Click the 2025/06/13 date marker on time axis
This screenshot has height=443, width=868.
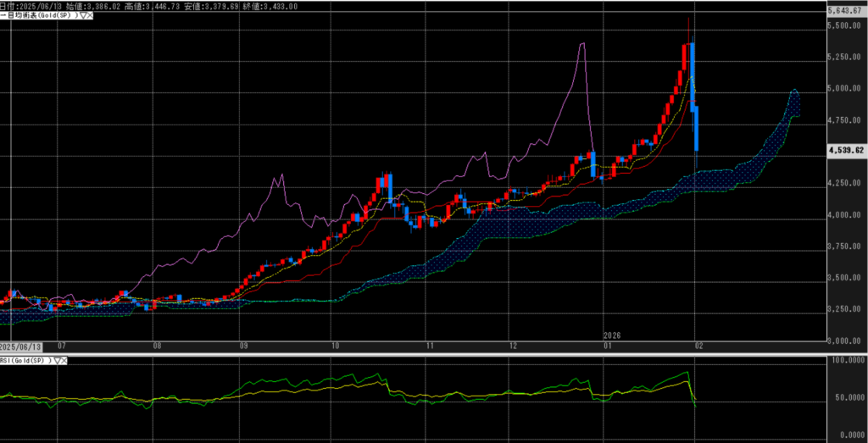(x=19, y=346)
